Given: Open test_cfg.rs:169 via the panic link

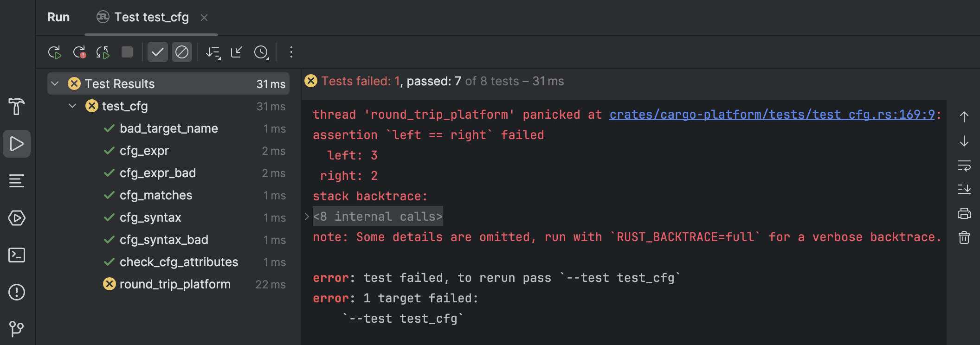Looking at the screenshot, I should 772,114.
